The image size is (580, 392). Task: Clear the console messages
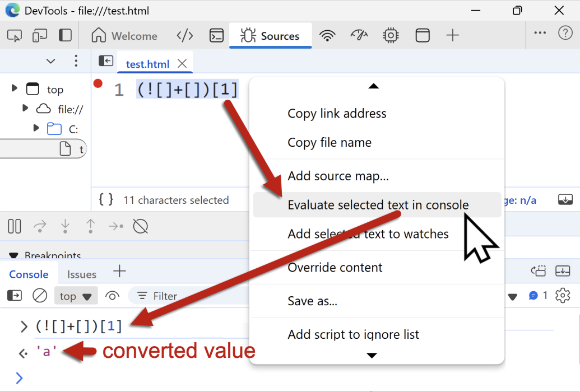point(39,296)
